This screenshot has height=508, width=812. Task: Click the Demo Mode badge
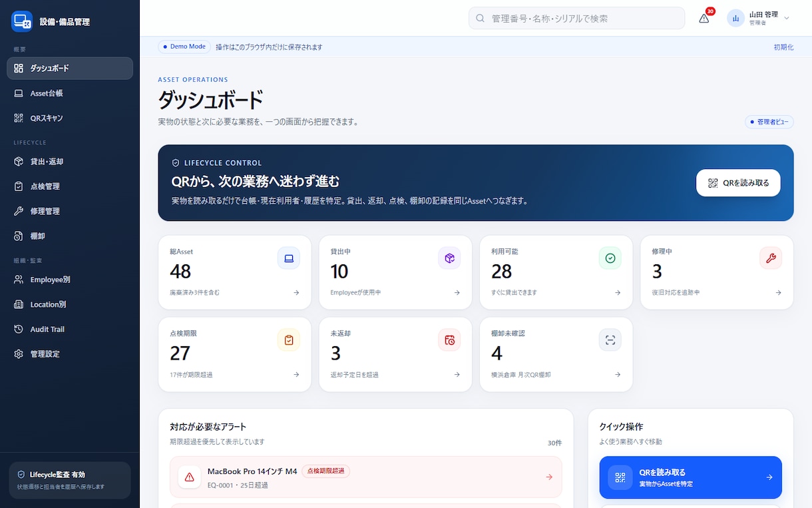pos(184,47)
